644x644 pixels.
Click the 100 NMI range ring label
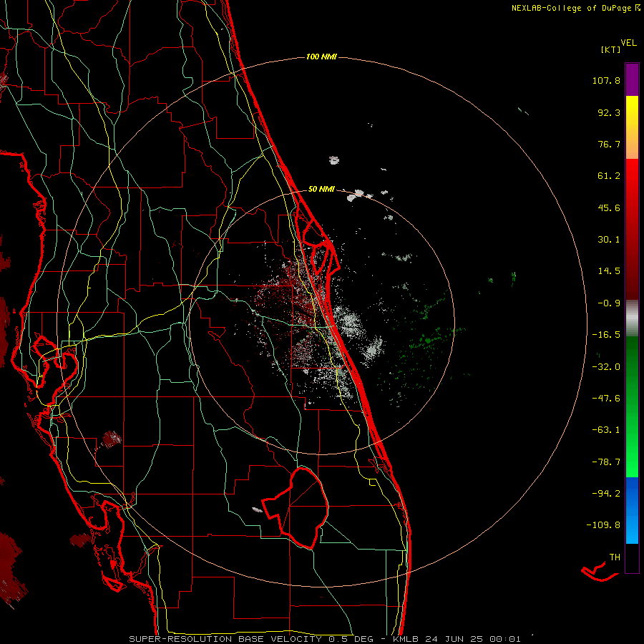click(321, 57)
